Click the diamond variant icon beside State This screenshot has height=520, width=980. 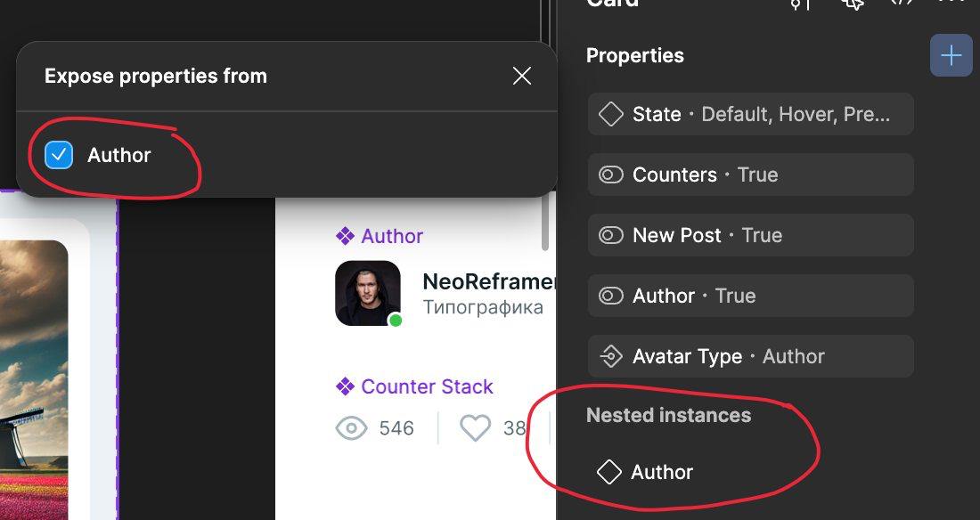coord(610,114)
